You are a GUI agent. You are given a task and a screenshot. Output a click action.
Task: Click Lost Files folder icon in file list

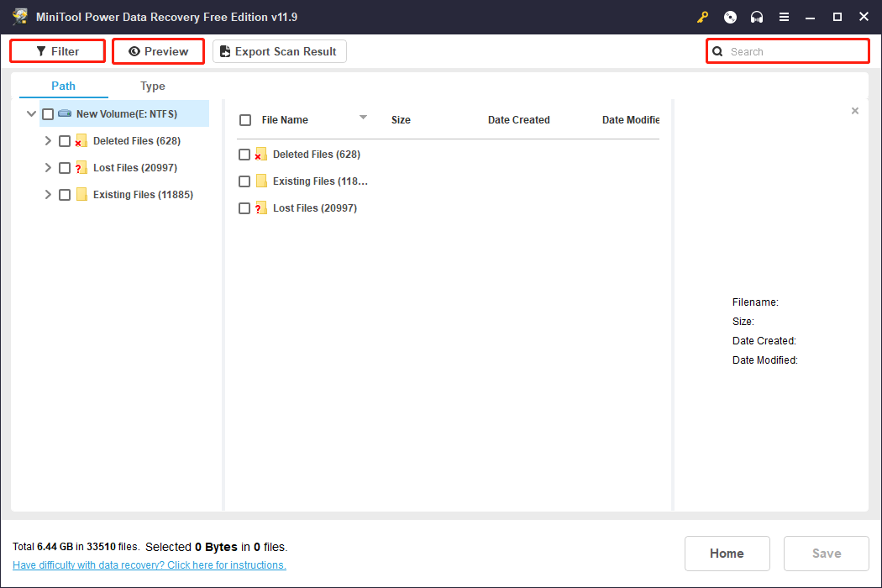click(261, 208)
